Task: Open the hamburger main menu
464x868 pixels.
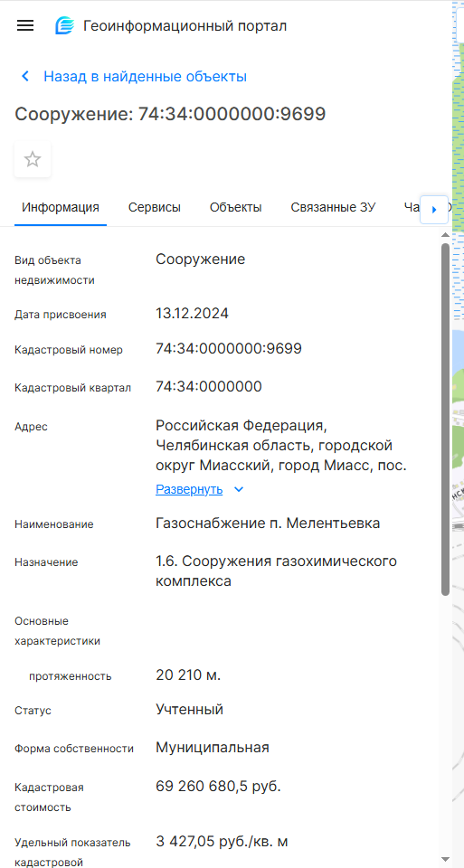Action: (x=25, y=25)
